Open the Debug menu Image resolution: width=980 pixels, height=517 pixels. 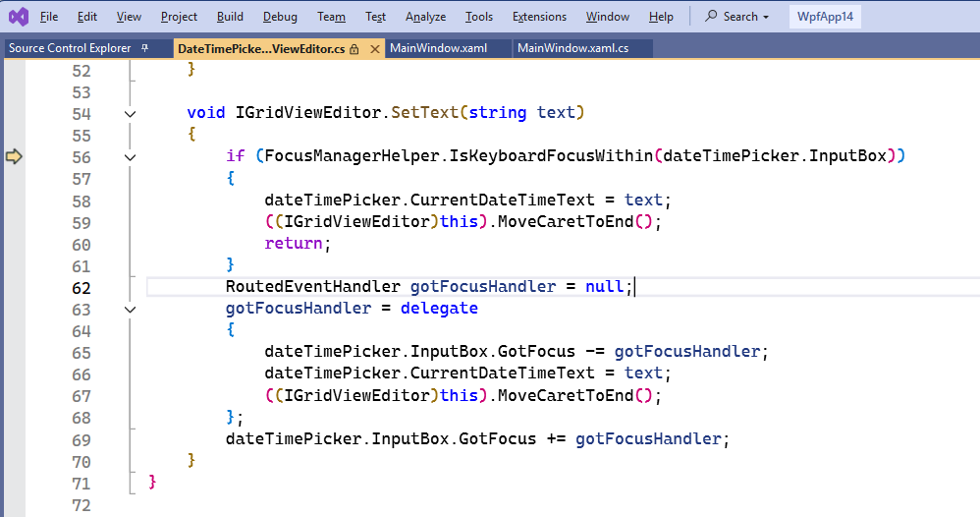[280, 17]
